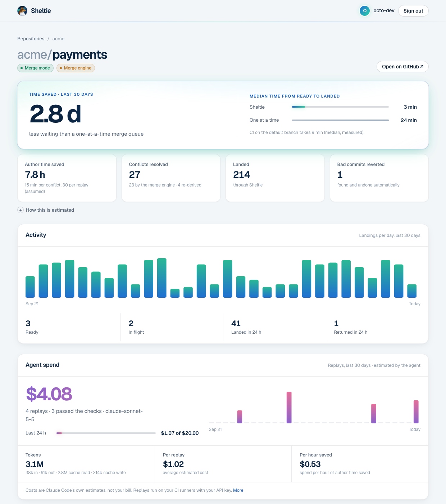
Task: Click the octo-dev user avatar
Action: 365,11
